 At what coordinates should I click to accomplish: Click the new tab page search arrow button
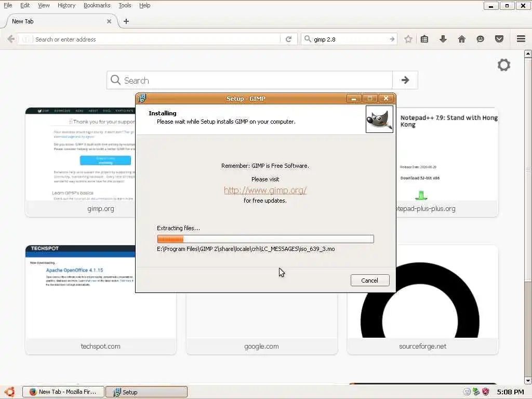click(405, 80)
